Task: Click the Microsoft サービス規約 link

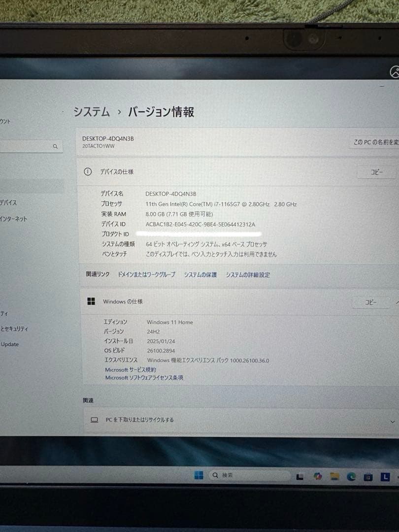Action: (x=130, y=369)
